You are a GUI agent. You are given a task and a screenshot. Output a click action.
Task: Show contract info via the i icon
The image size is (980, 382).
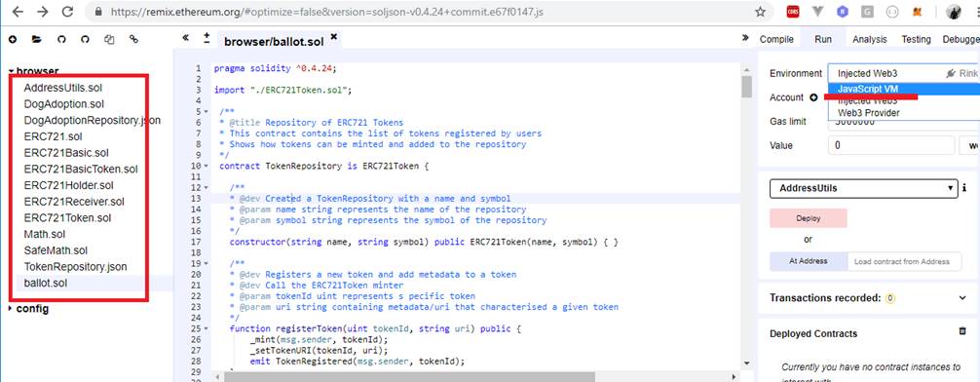(x=965, y=188)
